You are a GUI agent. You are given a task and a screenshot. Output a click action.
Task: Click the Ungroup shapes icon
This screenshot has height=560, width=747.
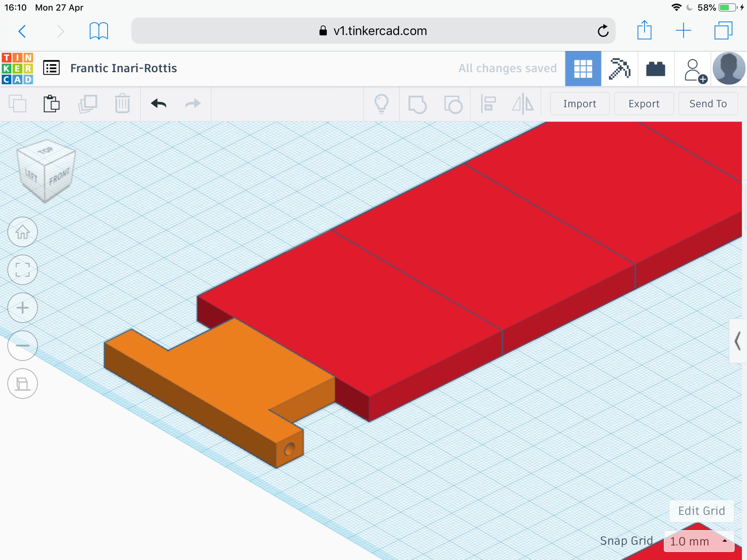pyautogui.click(x=453, y=104)
